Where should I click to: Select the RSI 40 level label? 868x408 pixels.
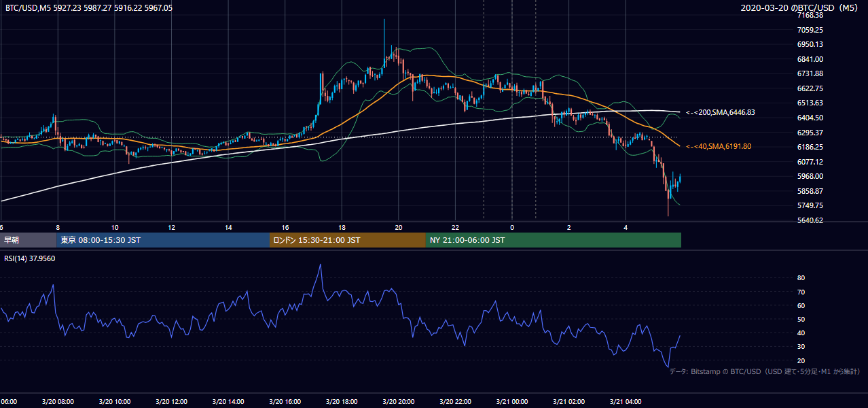click(x=801, y=333)
